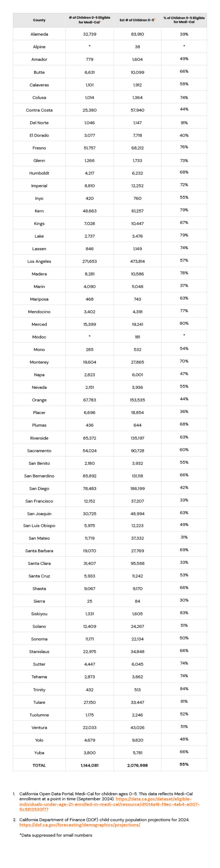Click the % of Children Eligible header
Viewport: 220px width, 868px height.
(184, 20)
